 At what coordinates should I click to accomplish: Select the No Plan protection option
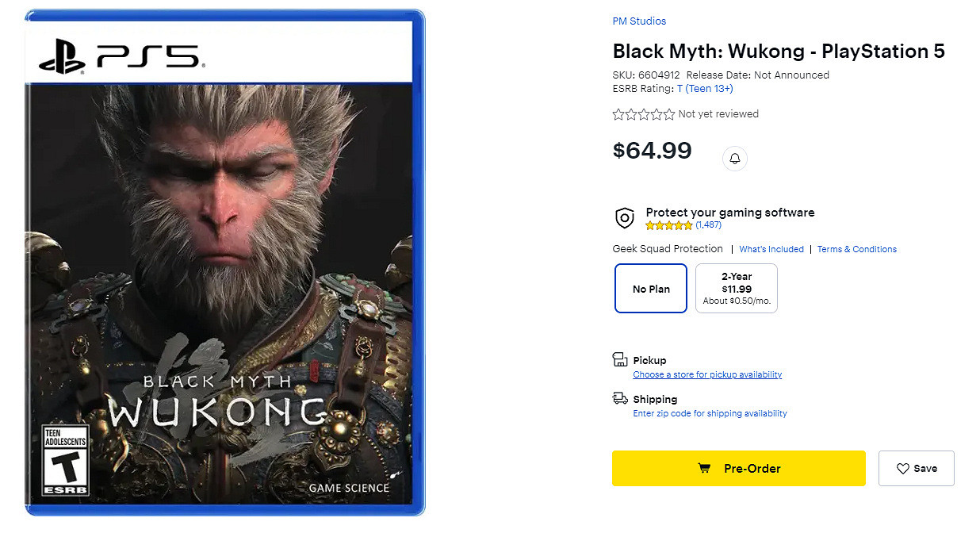[x=651, y=289]
